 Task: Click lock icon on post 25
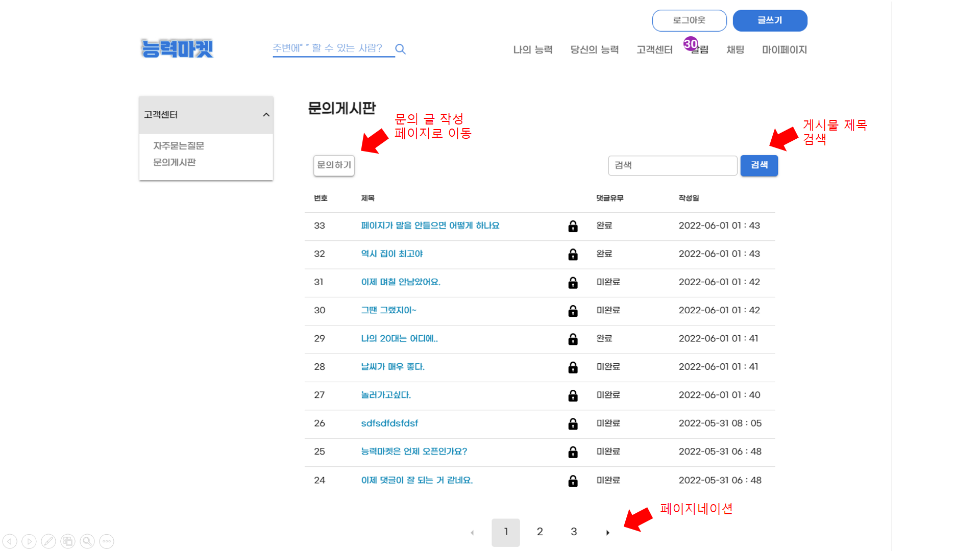573,452
